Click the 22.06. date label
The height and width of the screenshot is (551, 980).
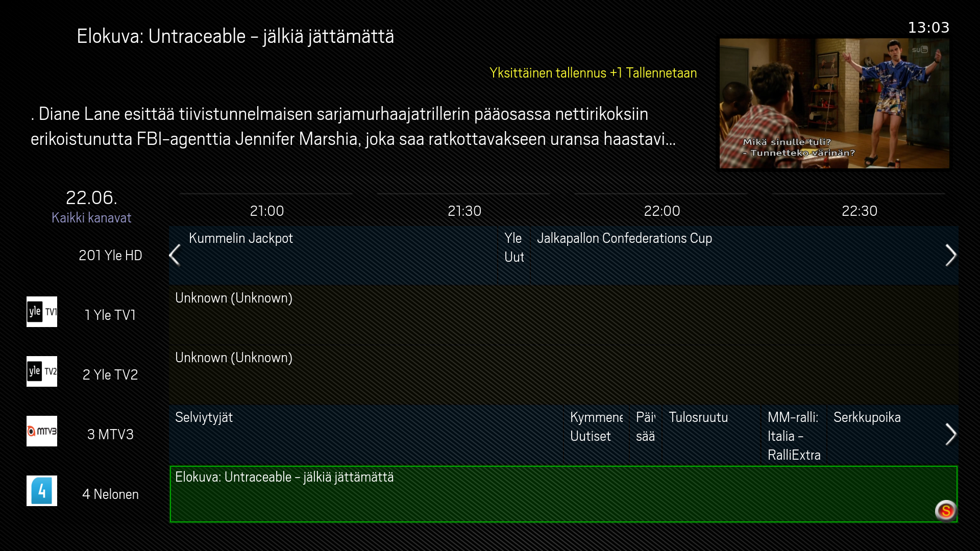(91, 197)
